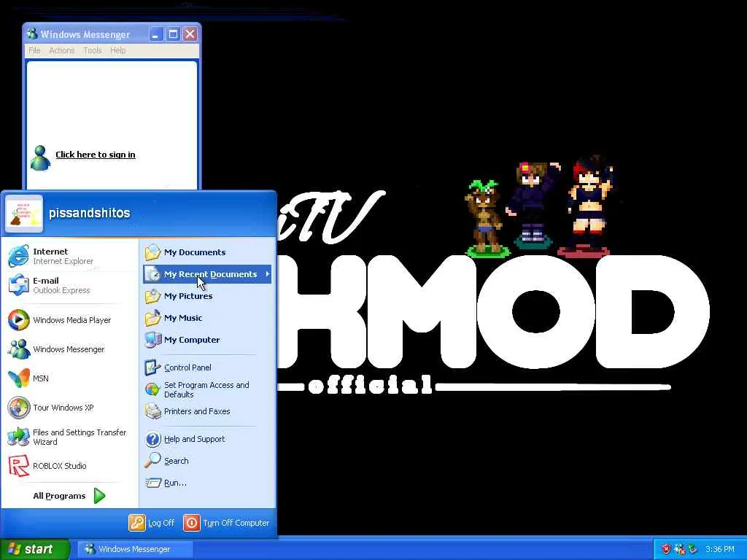Click the red security shield tray icon
747x560 pixels.
pyautogui.click(x=666, y=549)
